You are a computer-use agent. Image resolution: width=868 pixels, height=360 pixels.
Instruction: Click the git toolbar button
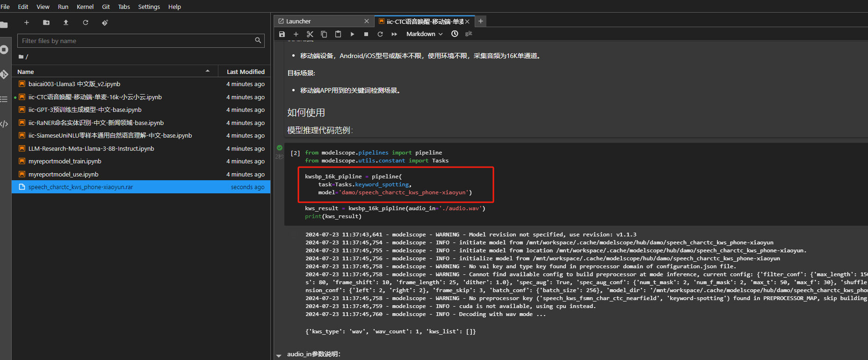[x=469, y=34]
